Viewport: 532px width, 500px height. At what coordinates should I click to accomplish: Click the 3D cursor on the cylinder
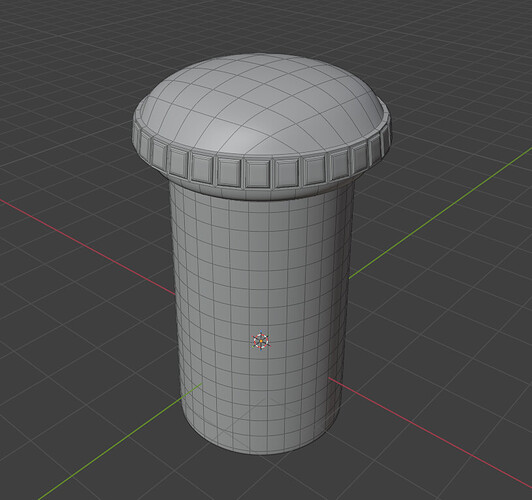261,340
